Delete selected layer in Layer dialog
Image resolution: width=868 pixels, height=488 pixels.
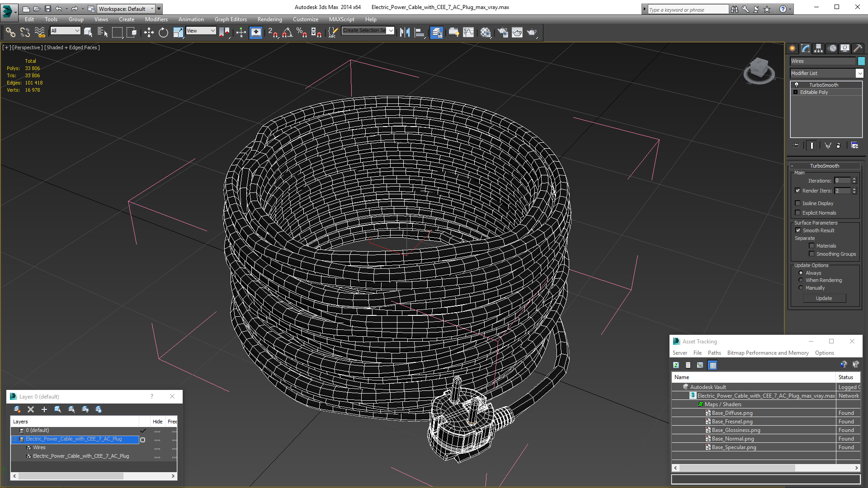(x=31, y=409)
